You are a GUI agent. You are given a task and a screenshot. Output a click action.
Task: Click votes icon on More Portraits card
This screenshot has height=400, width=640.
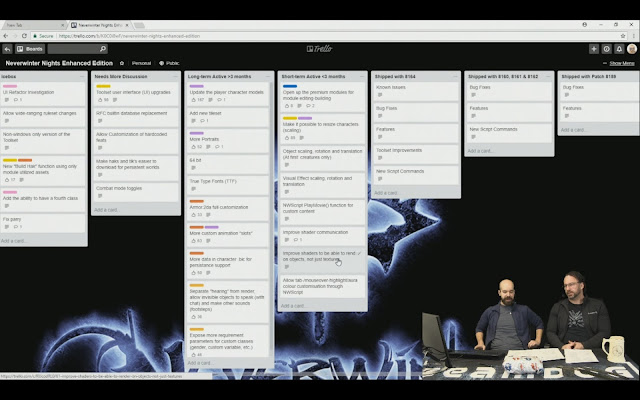193,147
